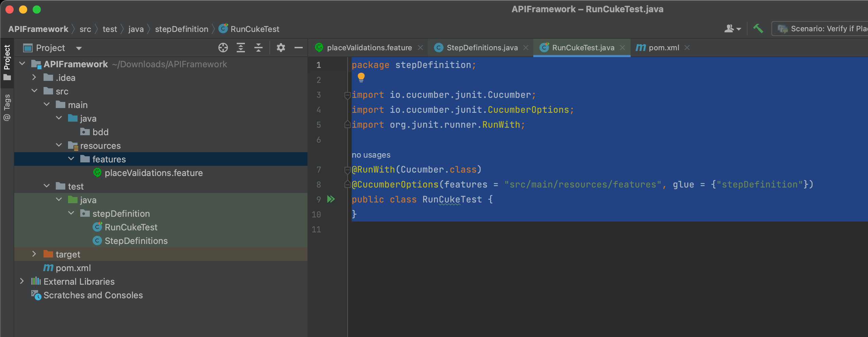868x337 pixels.
Task: Click stepDefinition in the breadcrumb bar
Action: (181, 29)
